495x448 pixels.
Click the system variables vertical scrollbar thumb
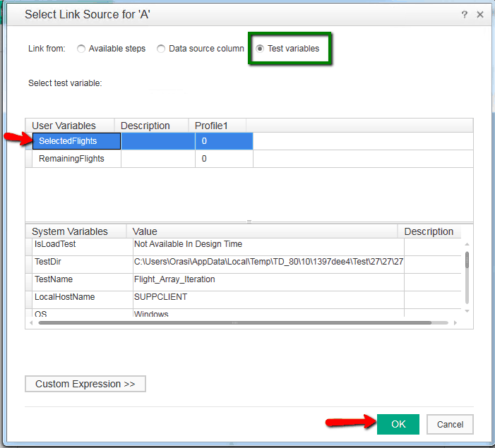tap(467, 260)
